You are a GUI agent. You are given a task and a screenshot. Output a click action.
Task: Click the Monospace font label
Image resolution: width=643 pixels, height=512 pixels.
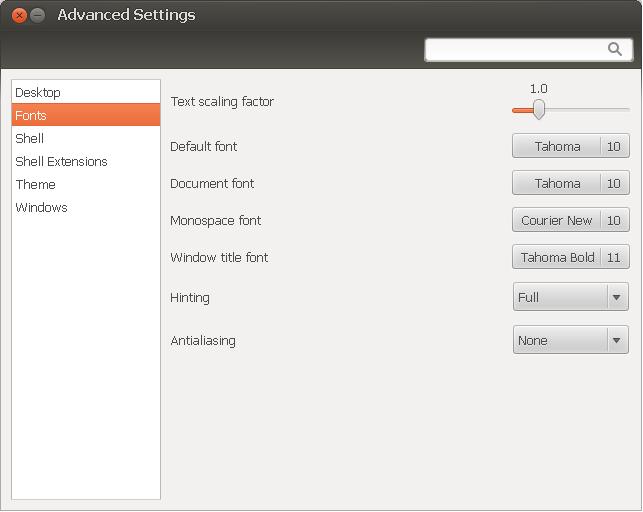coord(215,221)
